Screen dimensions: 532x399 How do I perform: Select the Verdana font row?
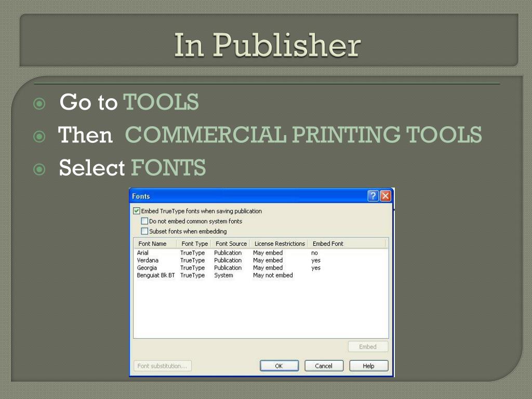pyautogui.click(x=261, y=260)
